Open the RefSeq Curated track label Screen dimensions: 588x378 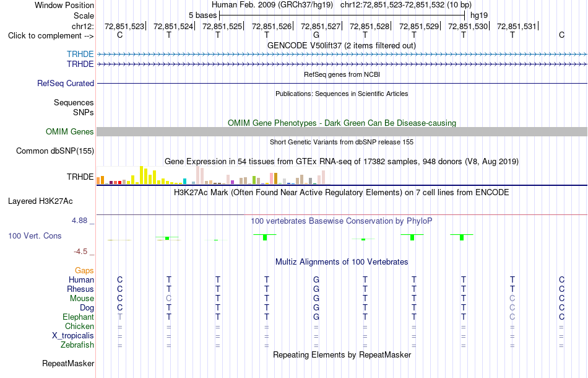coord(66,83)
